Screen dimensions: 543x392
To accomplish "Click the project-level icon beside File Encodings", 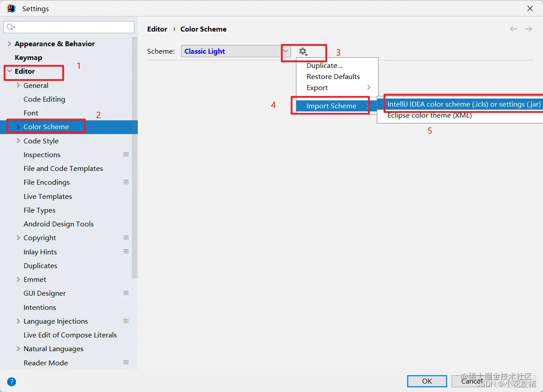I will 126,182.
